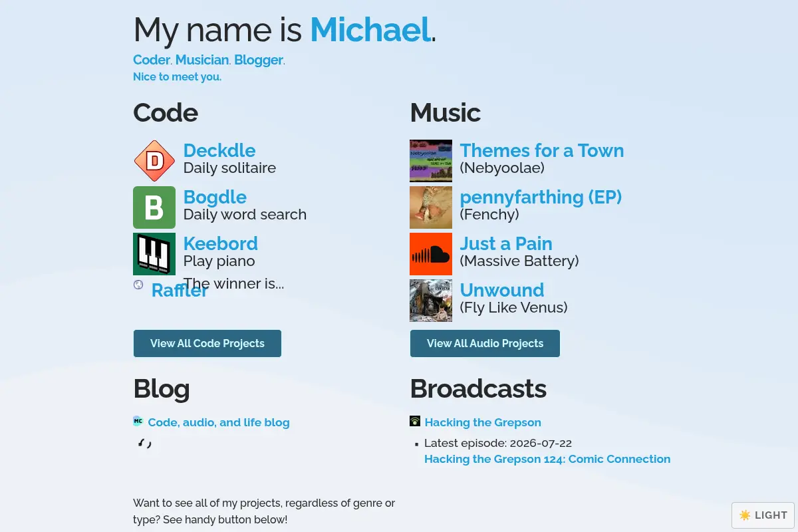This screenshot has width=798, height=532.
Task: Open Themes for a Town link
Action: pyautogui.click(x=542, y=150)
